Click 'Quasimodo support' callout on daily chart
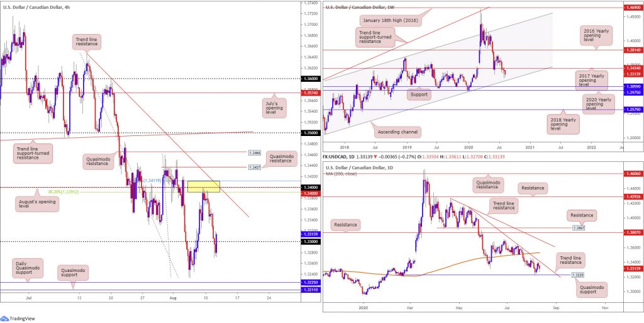This screenshot has width=644, height=323. [592, 288]
